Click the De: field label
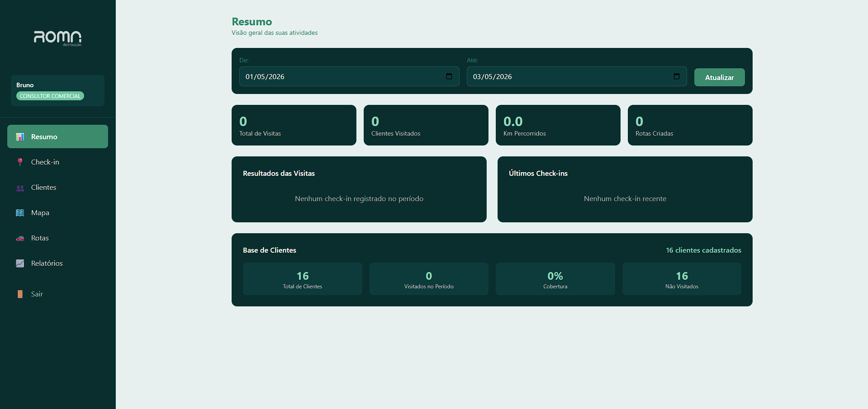 click(x=244, y=60)
